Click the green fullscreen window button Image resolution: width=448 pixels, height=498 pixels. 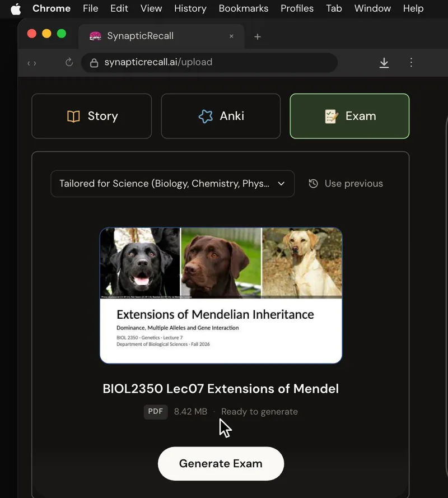(x=62, y=34)
